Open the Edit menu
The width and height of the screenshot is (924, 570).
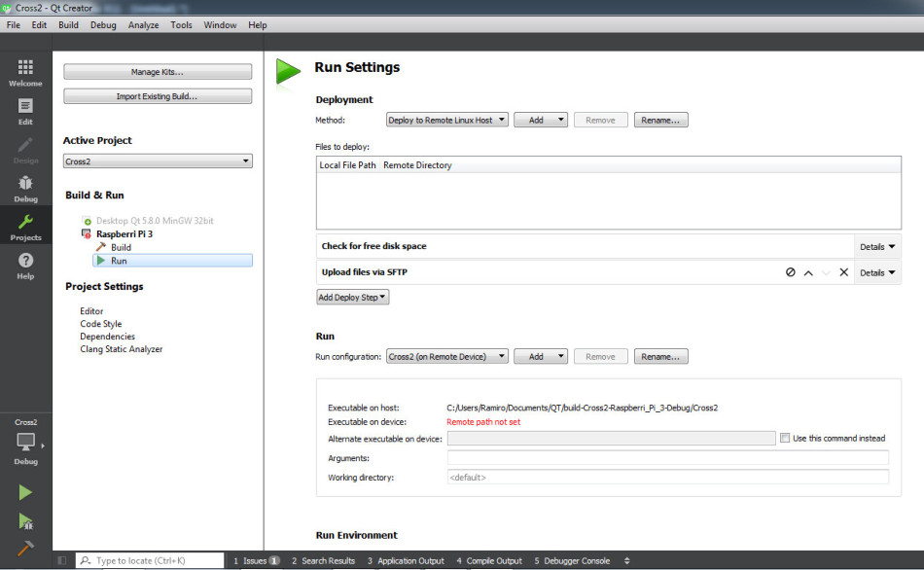pyautogui.click(x=39, y=24)
